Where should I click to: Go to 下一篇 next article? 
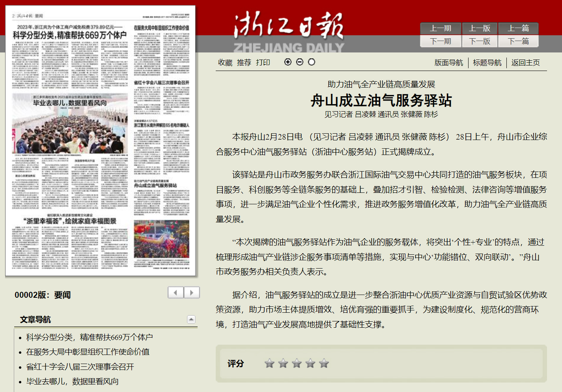point(518,41)
